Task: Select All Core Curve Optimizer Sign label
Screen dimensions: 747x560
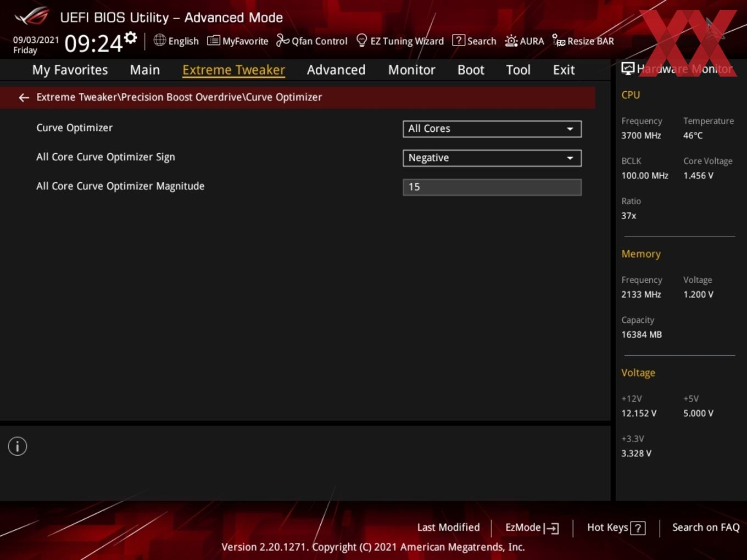Action: (x=105, y=157)
